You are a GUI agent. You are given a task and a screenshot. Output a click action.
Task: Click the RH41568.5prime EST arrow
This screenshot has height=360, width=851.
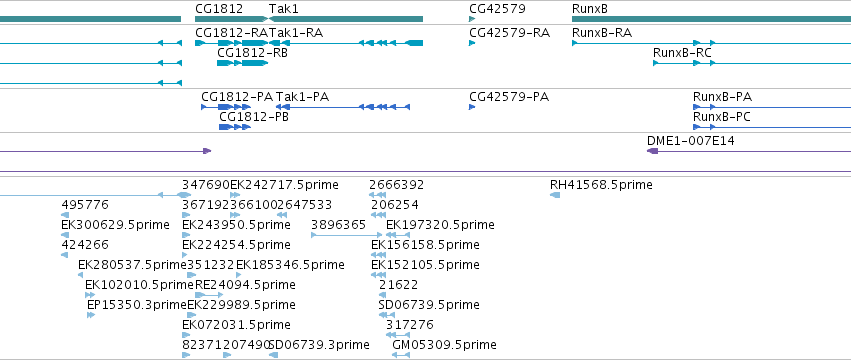click(x=555, y=195)
